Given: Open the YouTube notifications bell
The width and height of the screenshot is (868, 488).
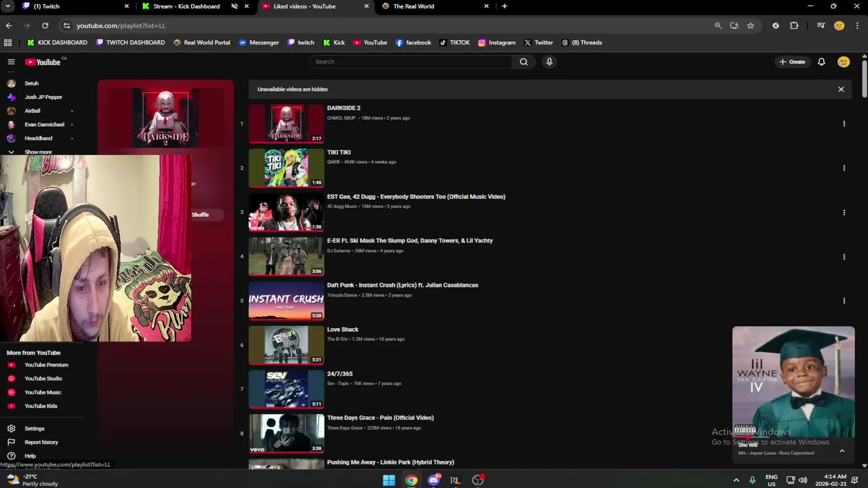Looking at the screenshot, I should coord(821,62).
